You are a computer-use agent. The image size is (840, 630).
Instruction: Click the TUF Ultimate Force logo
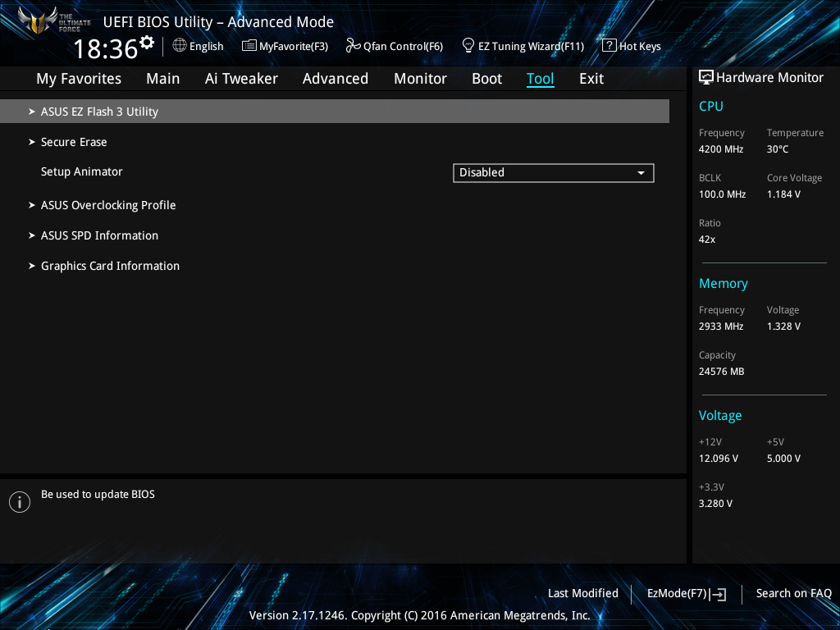click(x=53, y=21)
